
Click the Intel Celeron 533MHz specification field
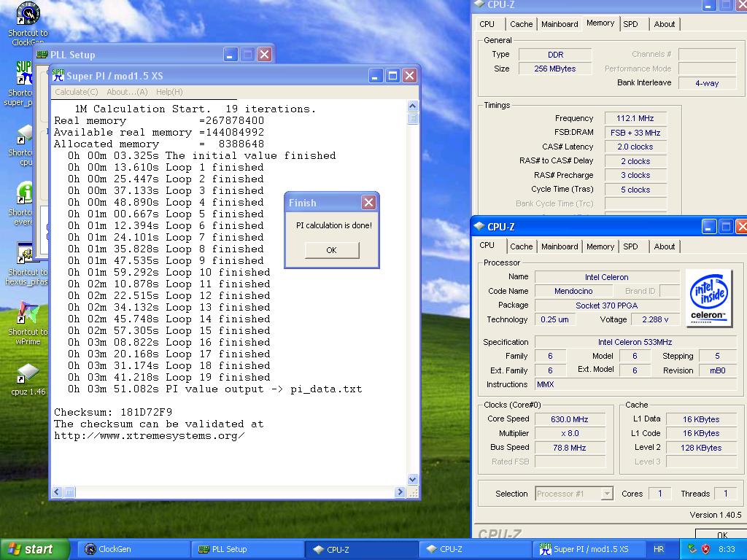point(635,342)
